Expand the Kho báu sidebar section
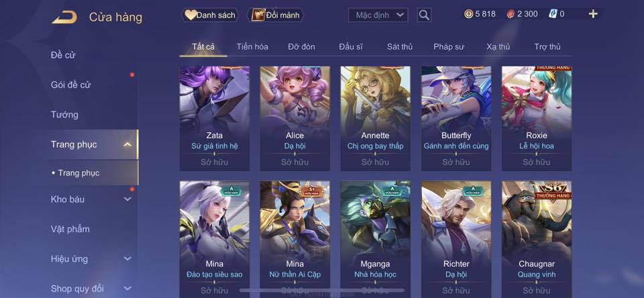The height and width of the screenshot is (298, 644). [127, 199]
